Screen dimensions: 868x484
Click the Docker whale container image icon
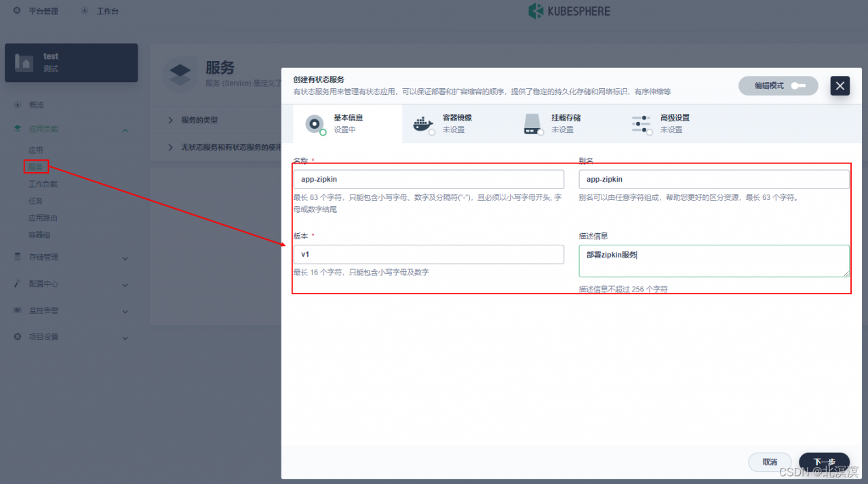pyautogui.click(x=423, y=124)
